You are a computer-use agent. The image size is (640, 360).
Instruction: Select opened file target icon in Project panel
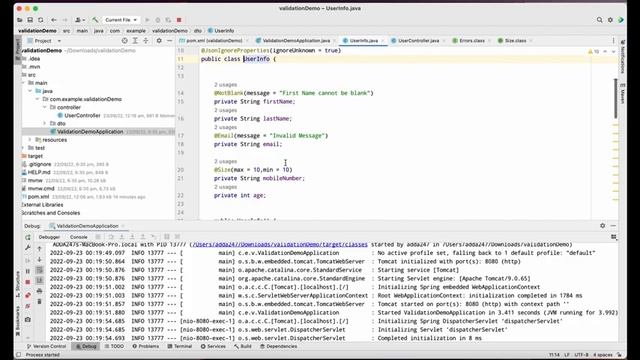[124, 41]
